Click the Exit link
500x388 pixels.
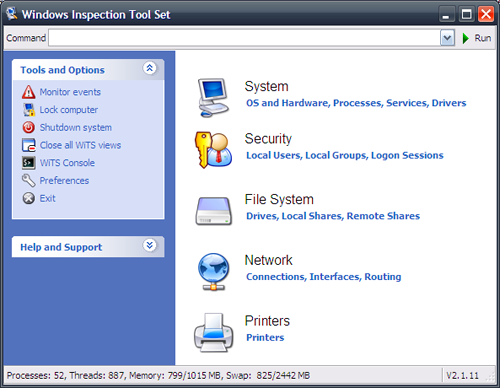coord(48,198)
